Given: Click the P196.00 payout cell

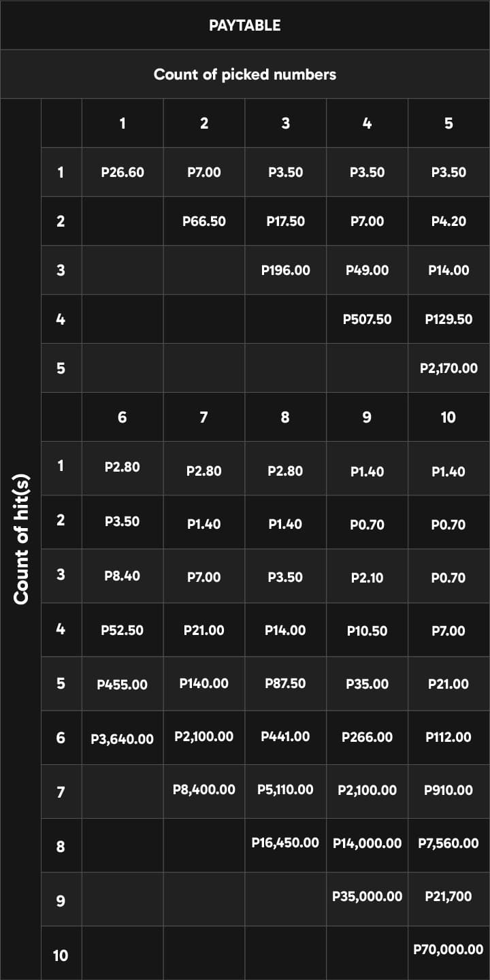Looking at the screenshot, I should tap(286, 270).
